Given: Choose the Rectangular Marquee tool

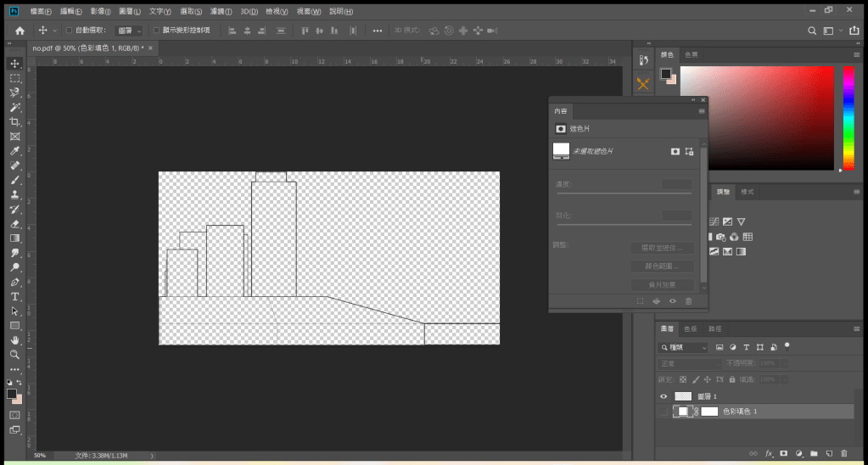Looking at the screenshot, I should tap(14, 78).
